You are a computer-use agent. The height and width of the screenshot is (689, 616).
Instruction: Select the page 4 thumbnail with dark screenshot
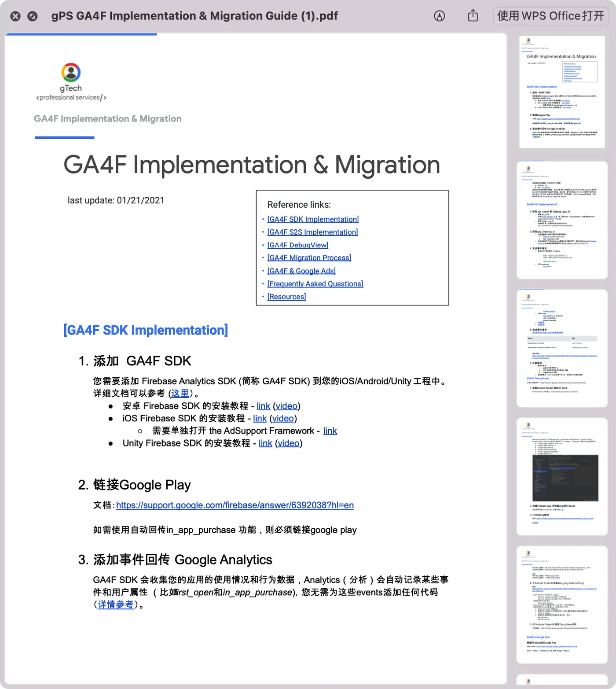click(x=562, y=477)
